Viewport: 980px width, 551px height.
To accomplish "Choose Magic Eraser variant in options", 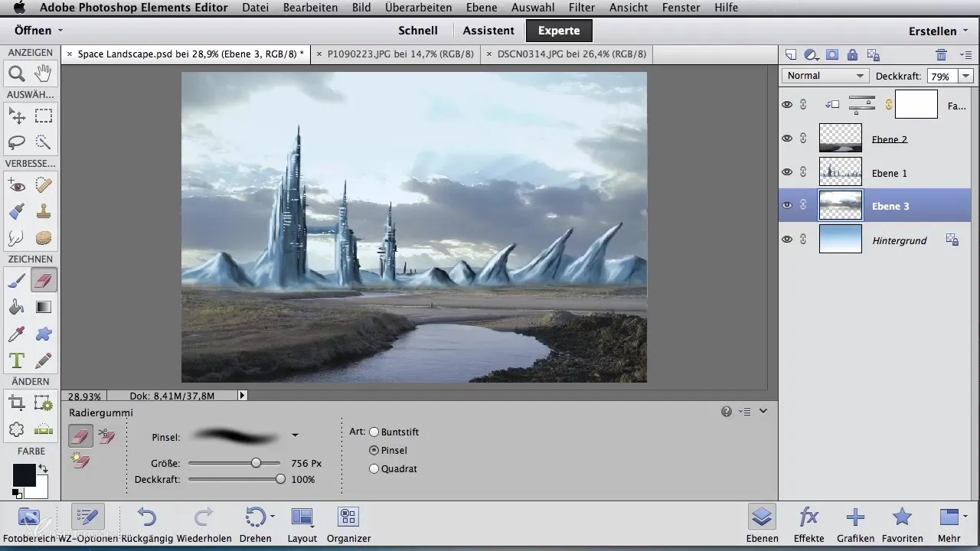I will click(80, 461).
